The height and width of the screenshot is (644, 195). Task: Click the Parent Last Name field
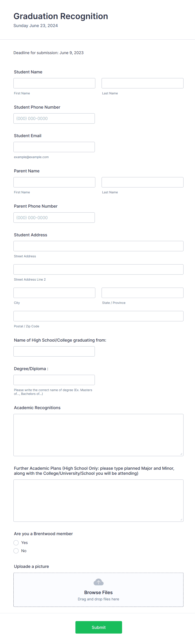142,182
